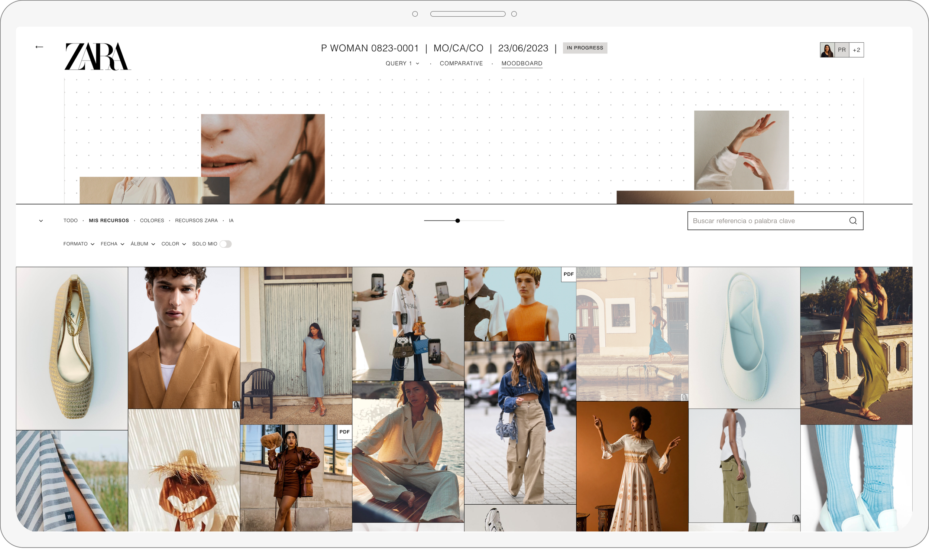
Task: Select the woman in denim jacket thumbnail
Action: click(520, 423)
